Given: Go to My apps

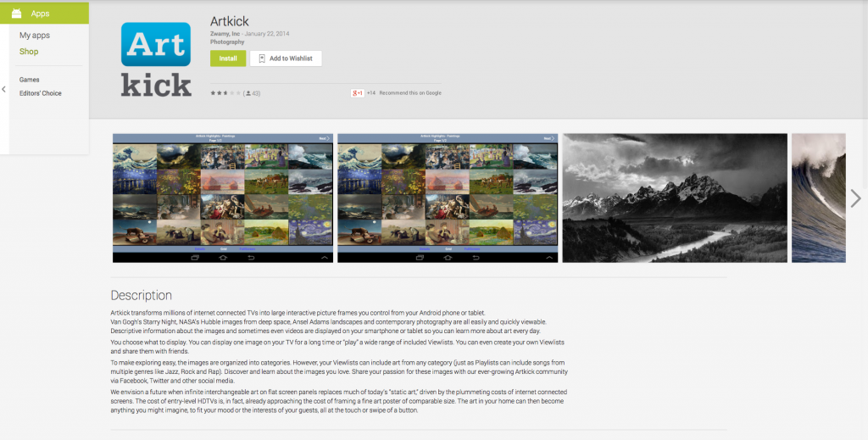Looking at the screenshot, I should pos(34,35).
